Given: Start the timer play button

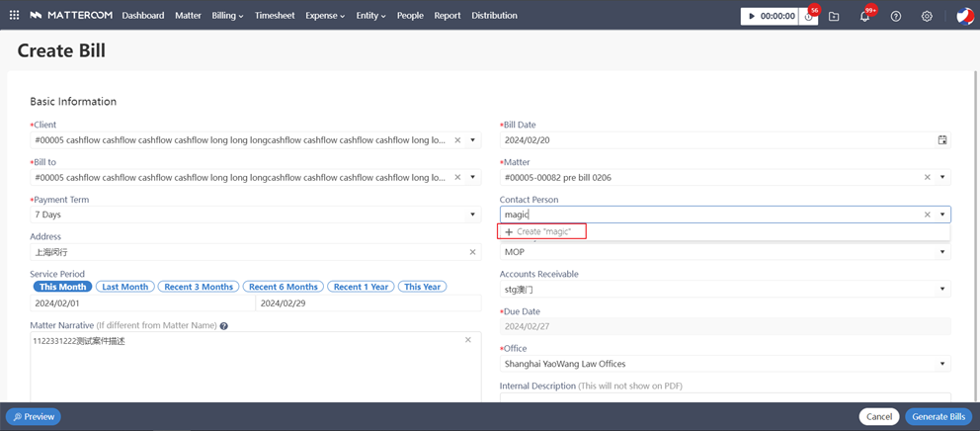Looking at the screenshot, I should 752,16.
